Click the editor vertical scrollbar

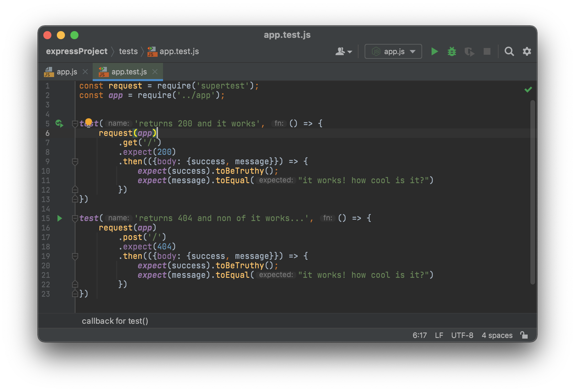(x=533, y=192)
